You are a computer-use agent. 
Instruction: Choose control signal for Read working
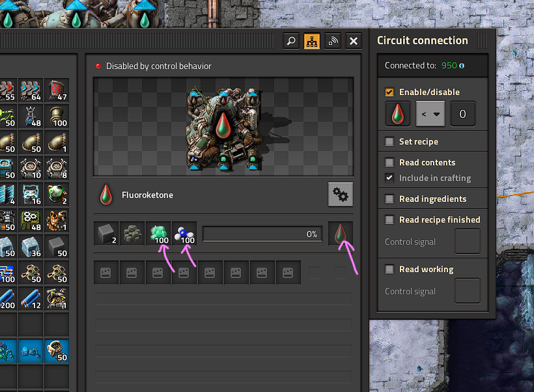point(468,291)
